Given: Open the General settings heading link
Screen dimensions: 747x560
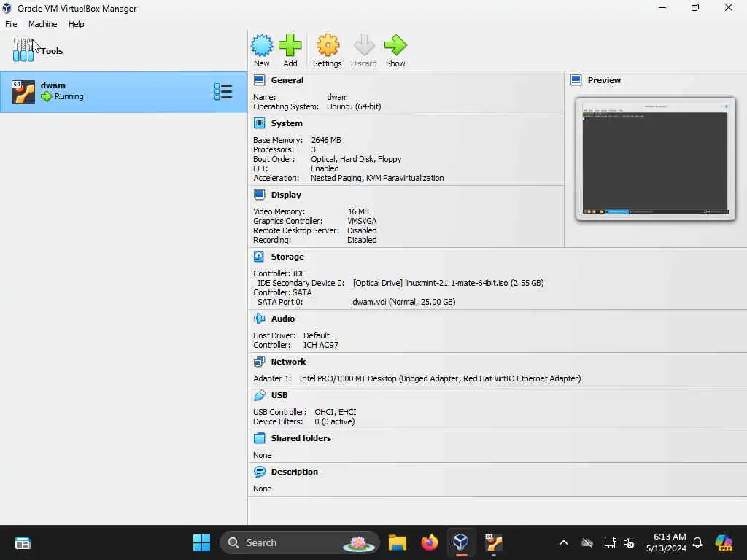Looking at the screenshot, I should click(287, 80).
